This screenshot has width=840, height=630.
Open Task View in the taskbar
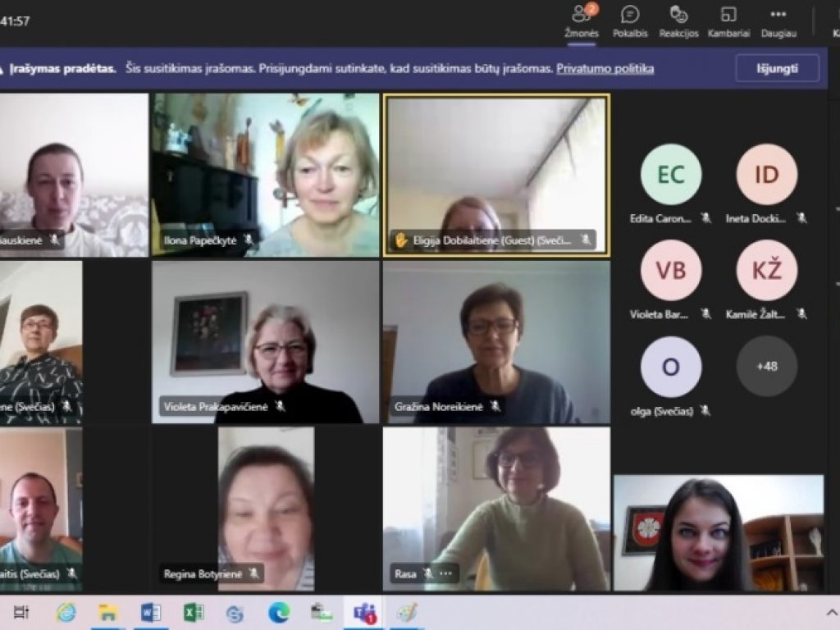click(x=21, y=612)
